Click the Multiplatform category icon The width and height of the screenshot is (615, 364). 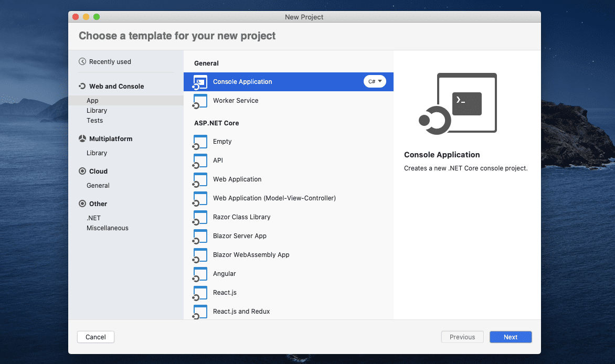82,139
